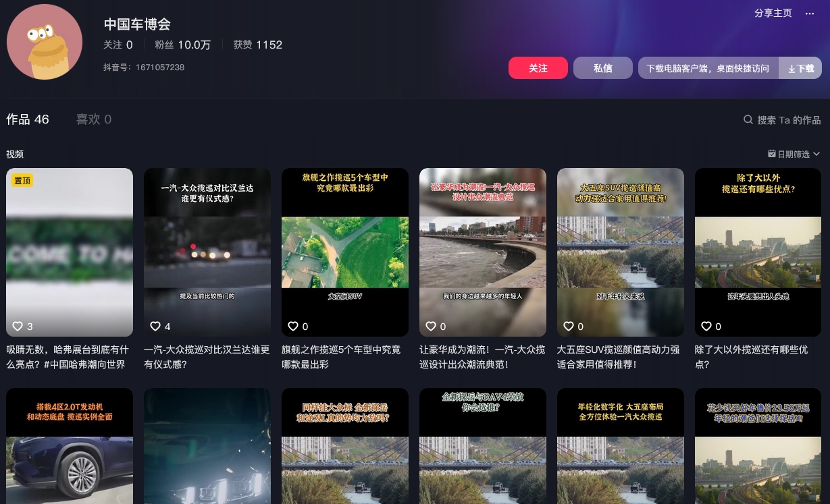Open the more options ellipsis icon

(x=810, y=13)
